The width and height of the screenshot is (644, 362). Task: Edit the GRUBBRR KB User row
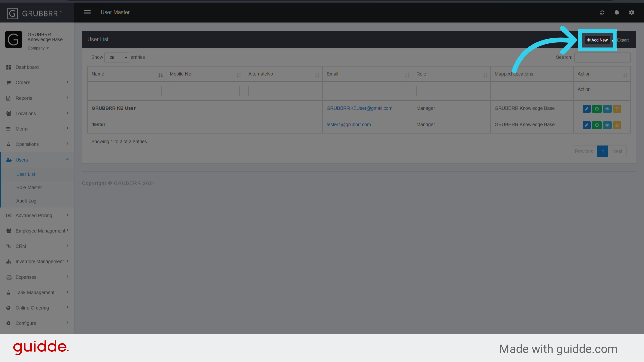pos(587,109)
